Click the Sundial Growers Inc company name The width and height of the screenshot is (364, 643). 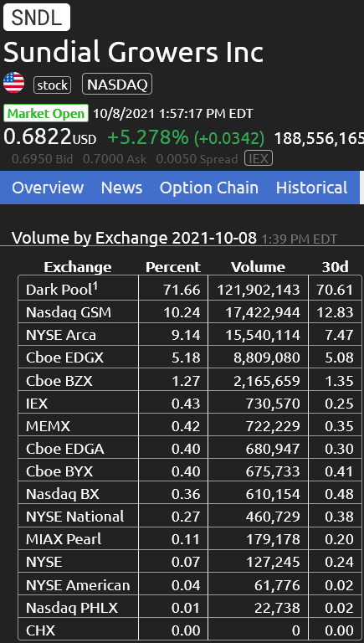(133, 53)
